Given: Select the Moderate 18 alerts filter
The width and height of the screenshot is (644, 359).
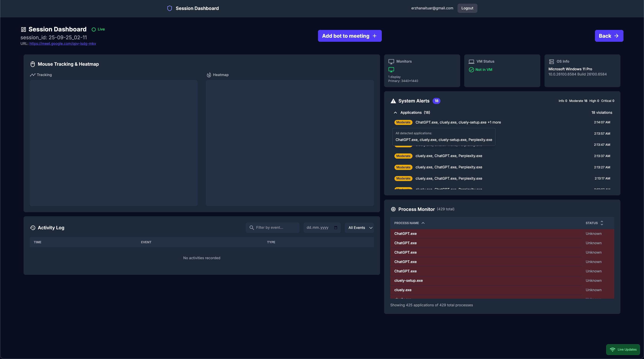Looking at the screenshot, I should pos(578,101).
